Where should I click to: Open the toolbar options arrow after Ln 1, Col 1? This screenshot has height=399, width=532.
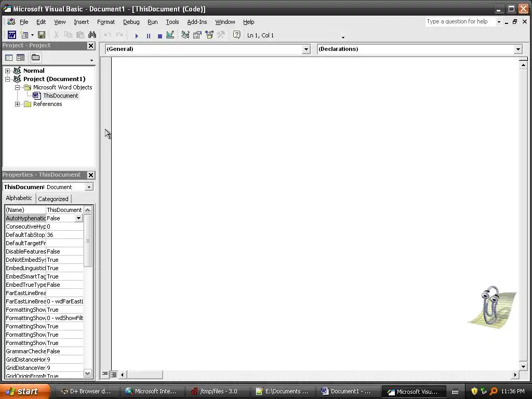pos(343,37)
